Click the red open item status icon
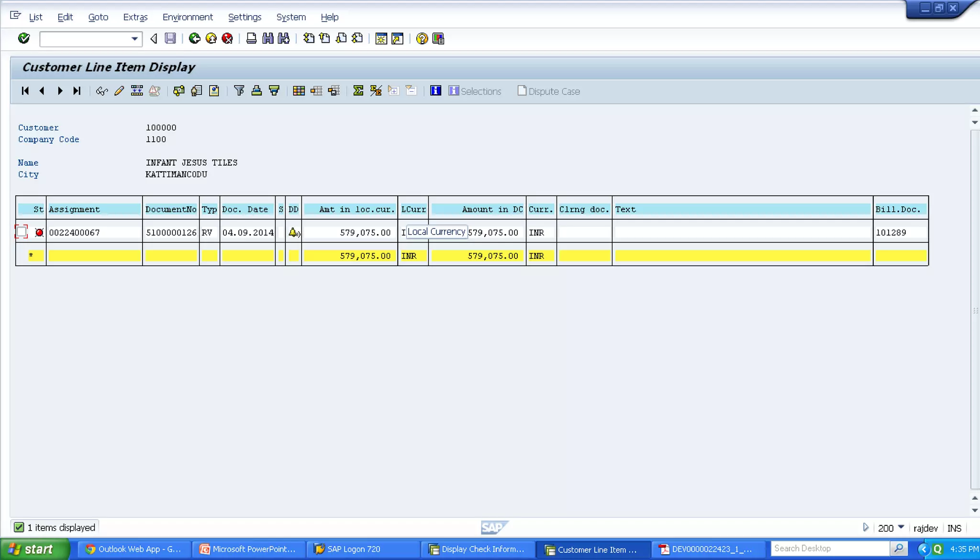Viewport: 980px width, 560px height. 39,233
